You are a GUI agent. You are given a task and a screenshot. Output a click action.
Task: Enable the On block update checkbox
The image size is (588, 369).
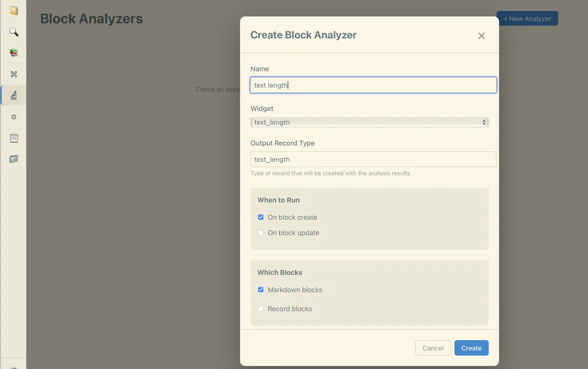pos(261,233)
